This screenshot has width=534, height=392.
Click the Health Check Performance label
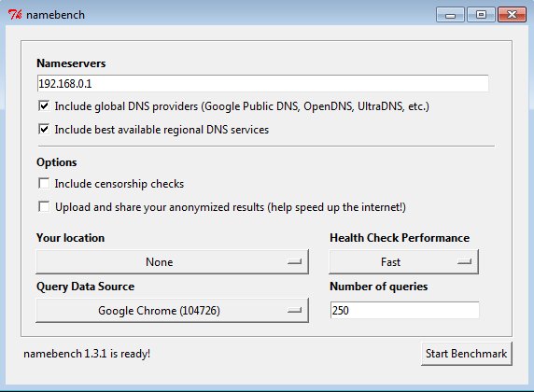[x=400, y=238]
